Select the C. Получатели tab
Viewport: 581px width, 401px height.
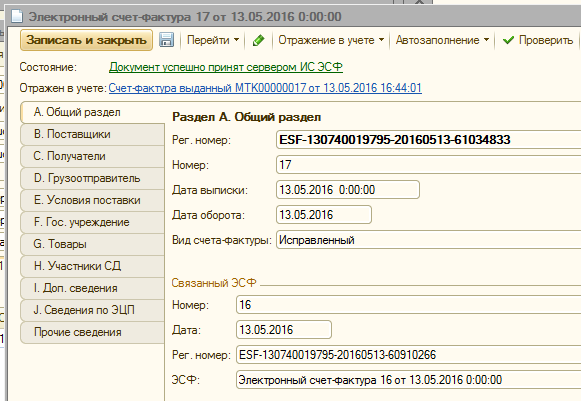[x=93, y=156]
